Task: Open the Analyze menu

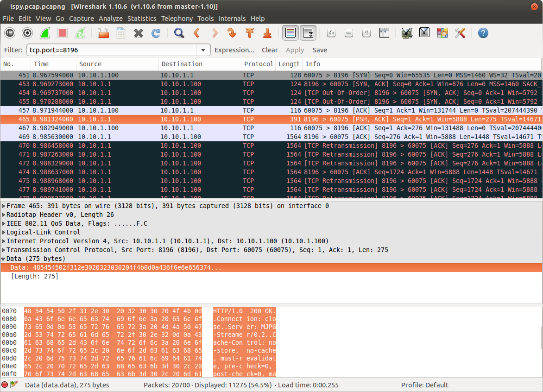Action: [x=110, y=19]
